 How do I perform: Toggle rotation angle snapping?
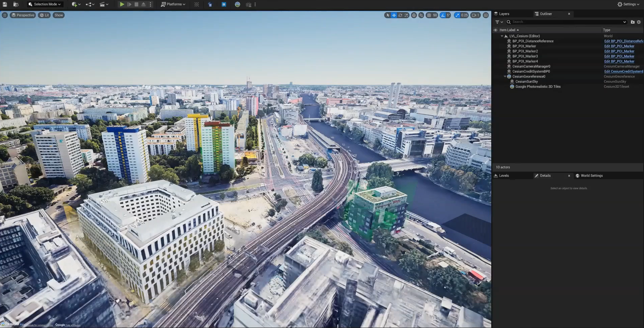coord(443,15)
